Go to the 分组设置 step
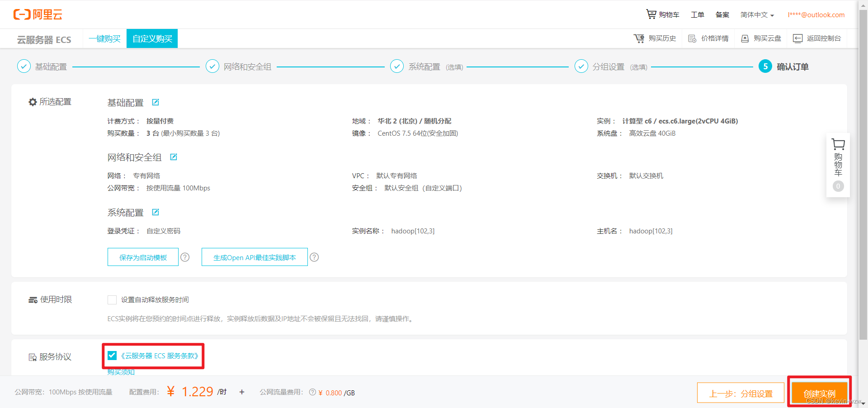868x408 pixels. tap(611, 66)
